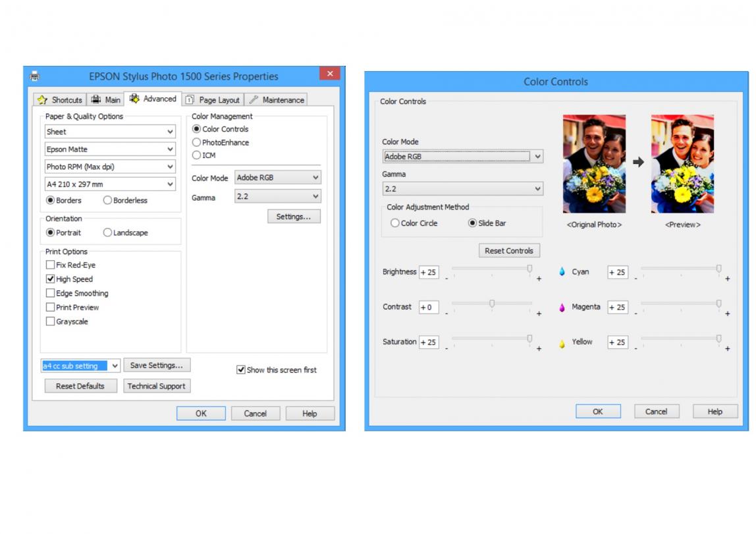Click the Yellow slider handle
756x534 pixels.
tap(719, 339)
